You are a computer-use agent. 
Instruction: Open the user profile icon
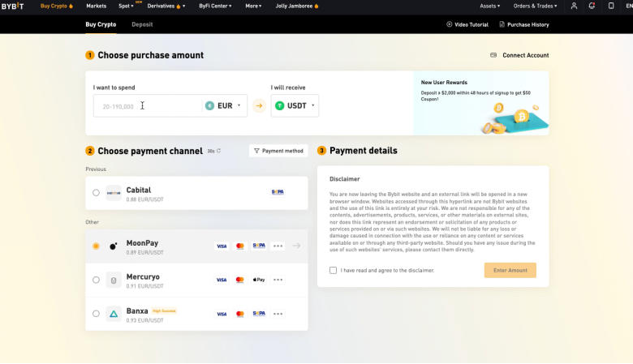coord(574,6)
